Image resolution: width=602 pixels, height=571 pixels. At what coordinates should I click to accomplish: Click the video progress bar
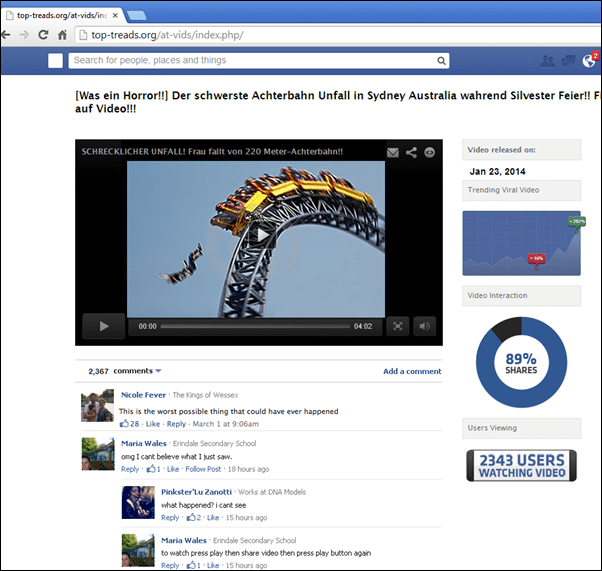[x=255, y=326]
